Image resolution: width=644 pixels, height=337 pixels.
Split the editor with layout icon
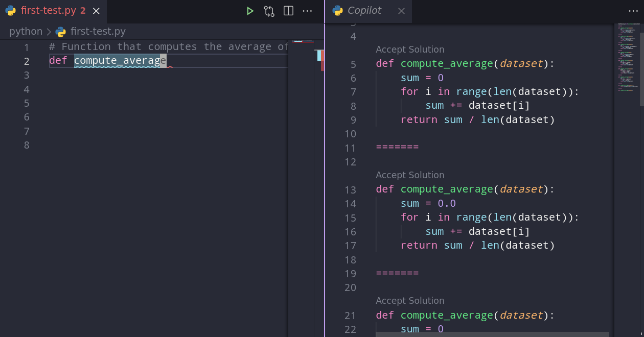[288, 11]
